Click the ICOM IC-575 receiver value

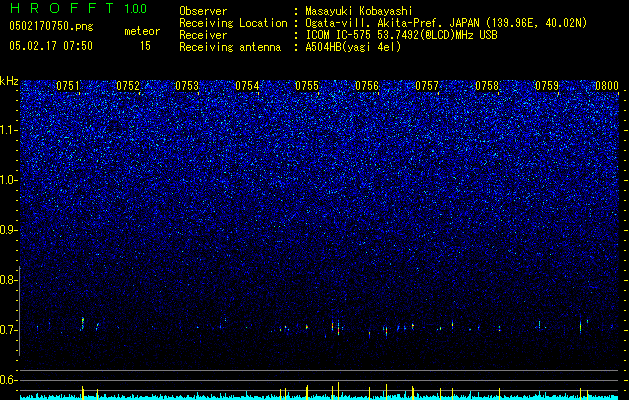401,35
